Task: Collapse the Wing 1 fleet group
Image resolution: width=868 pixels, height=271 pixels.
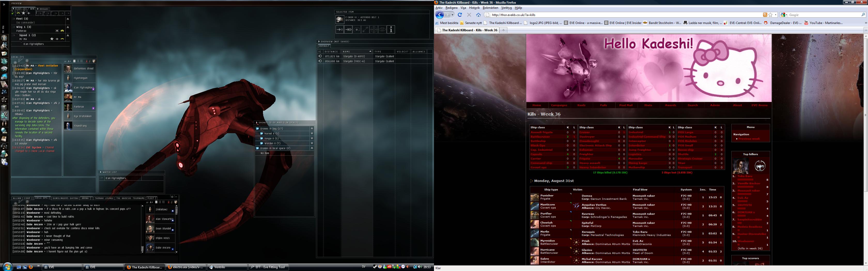Action: (x=68, y=27)
